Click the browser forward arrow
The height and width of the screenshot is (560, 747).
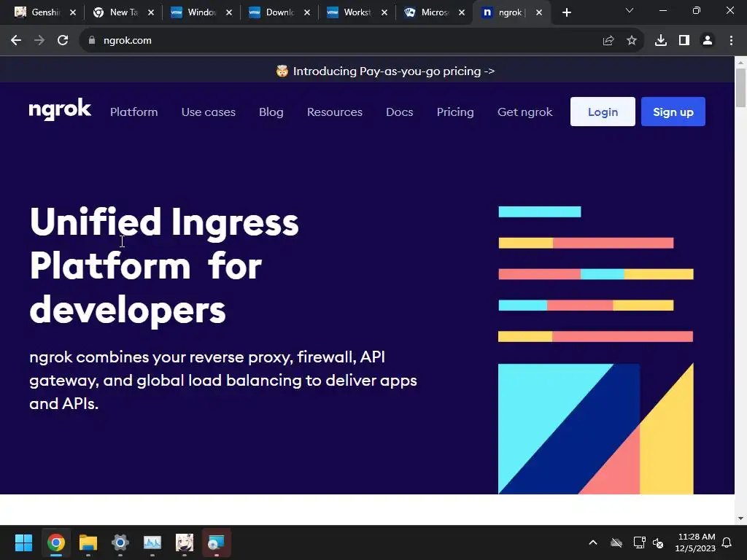tap(39, 41)
